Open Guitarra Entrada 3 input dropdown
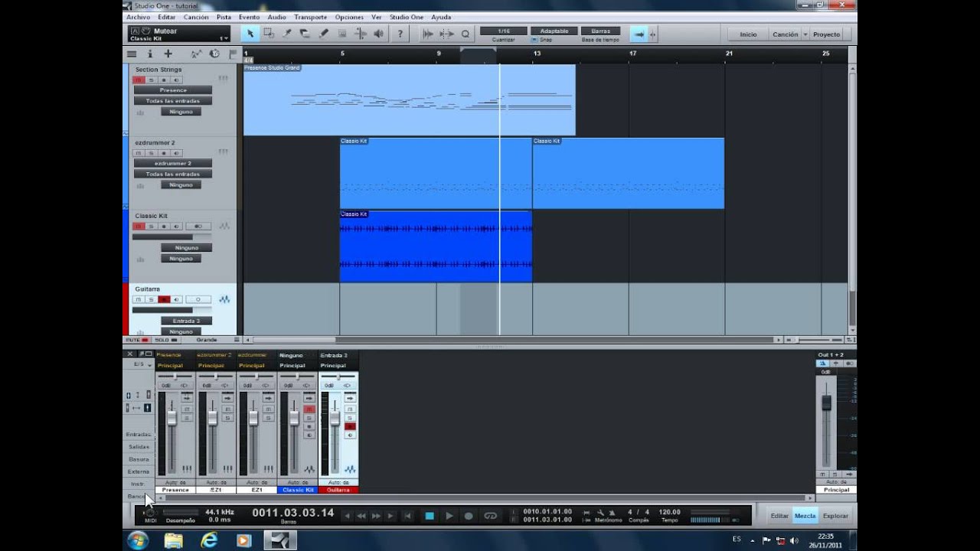 point(186,321)
